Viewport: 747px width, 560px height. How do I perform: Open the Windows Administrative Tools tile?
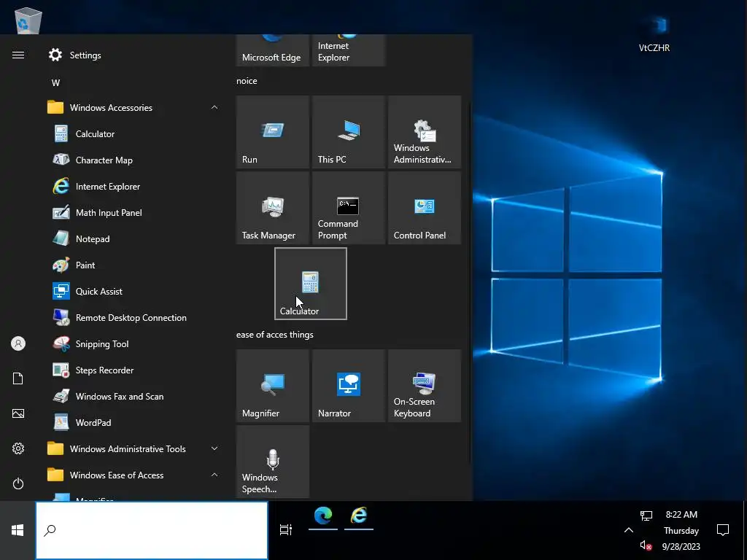point(425,132)
